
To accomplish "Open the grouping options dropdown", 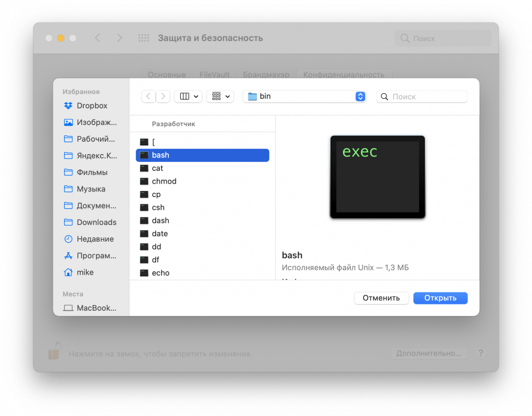I will pyautogui.click(x=220, y=96).
